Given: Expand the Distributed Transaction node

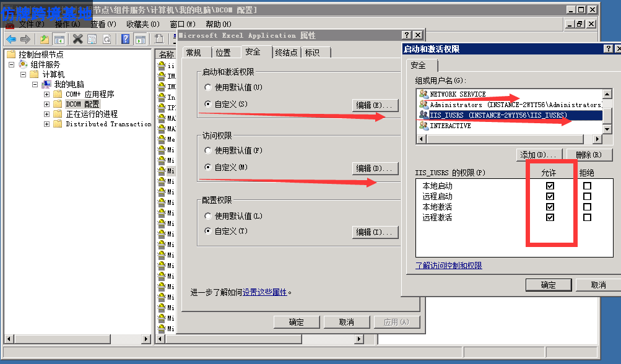Looking at the screenshot, I should coord(46,124).
